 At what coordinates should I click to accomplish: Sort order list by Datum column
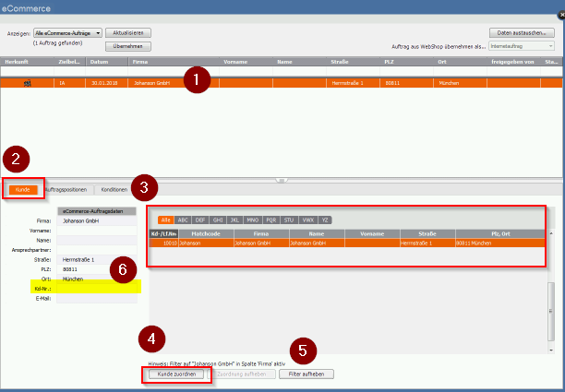pyautogui.click(x=107, y=62)
